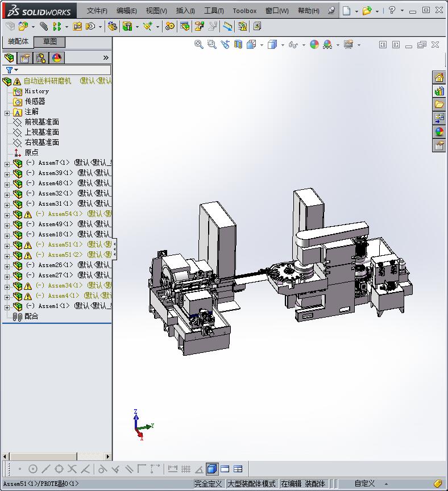Screen dimensions: 448x491
Task: Toggle Large Assembly Mode in status bar
Action: 251,484
